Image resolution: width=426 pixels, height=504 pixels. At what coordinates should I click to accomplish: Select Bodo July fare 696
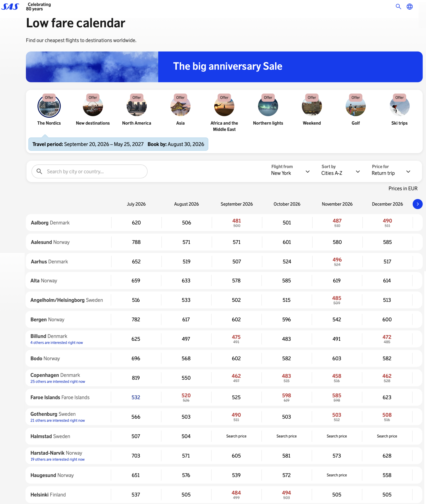tap(136, 358)
